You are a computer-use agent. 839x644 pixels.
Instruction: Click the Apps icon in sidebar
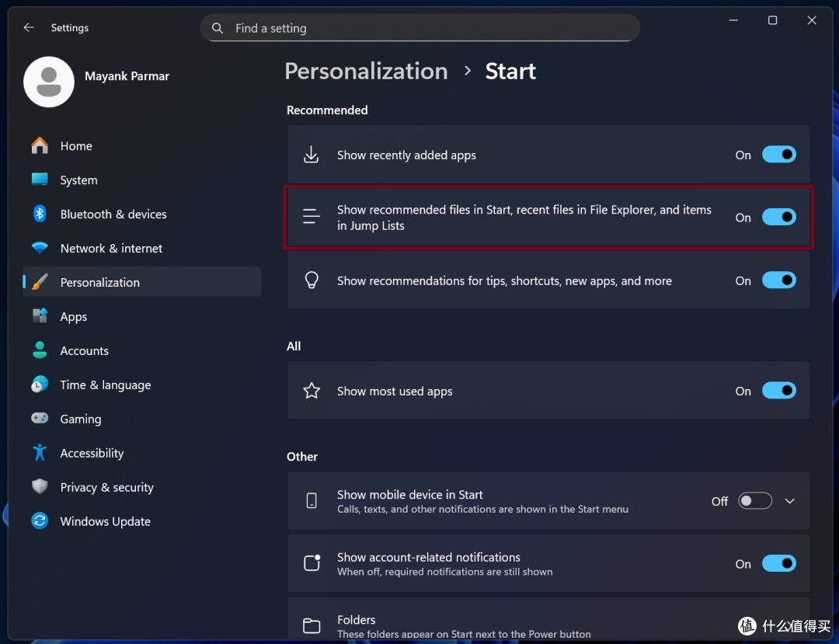coord(40,316)
